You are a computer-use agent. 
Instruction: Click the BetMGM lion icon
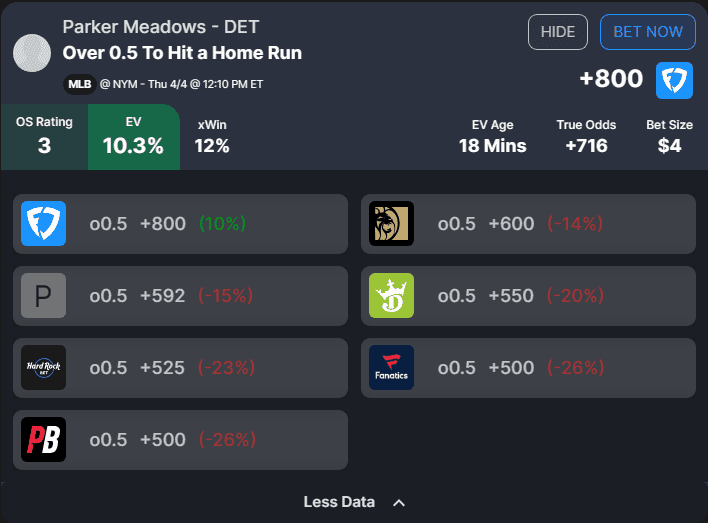point(391,224)
